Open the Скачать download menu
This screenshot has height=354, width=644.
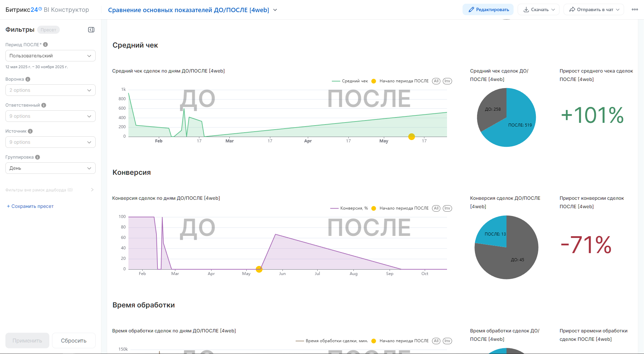click(539, 9)
